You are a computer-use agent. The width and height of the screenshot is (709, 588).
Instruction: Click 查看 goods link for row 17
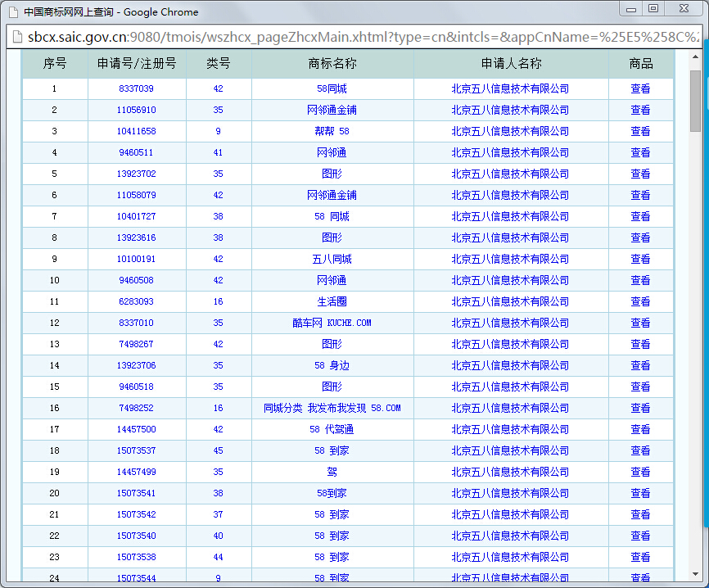tap(641, 429)
